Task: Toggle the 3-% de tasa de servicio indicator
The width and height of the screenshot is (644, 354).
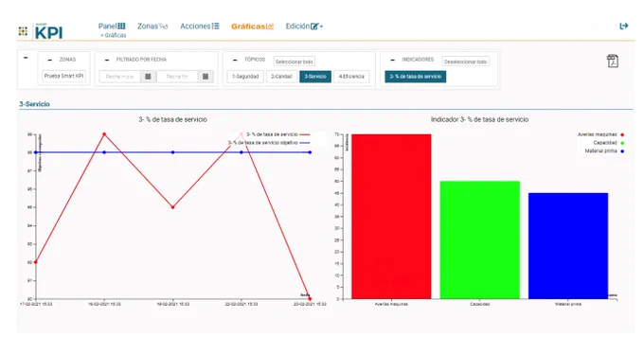Action: click(415, 77)
